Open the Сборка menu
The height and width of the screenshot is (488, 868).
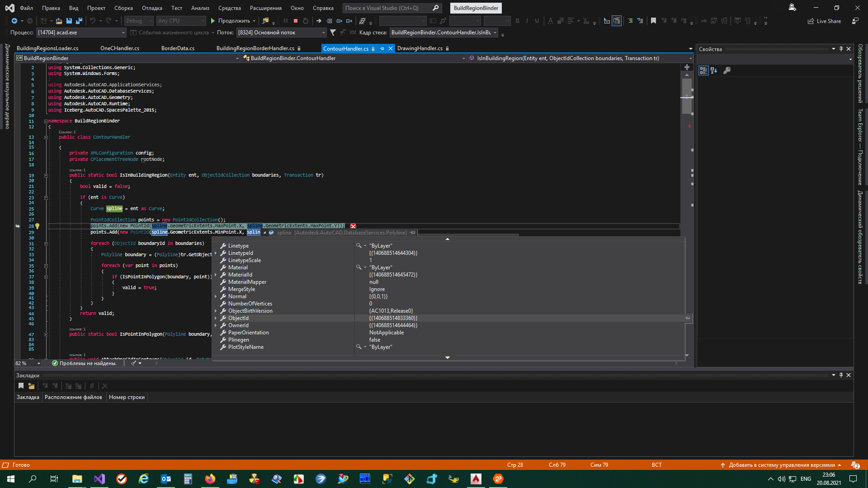point(123,8)
